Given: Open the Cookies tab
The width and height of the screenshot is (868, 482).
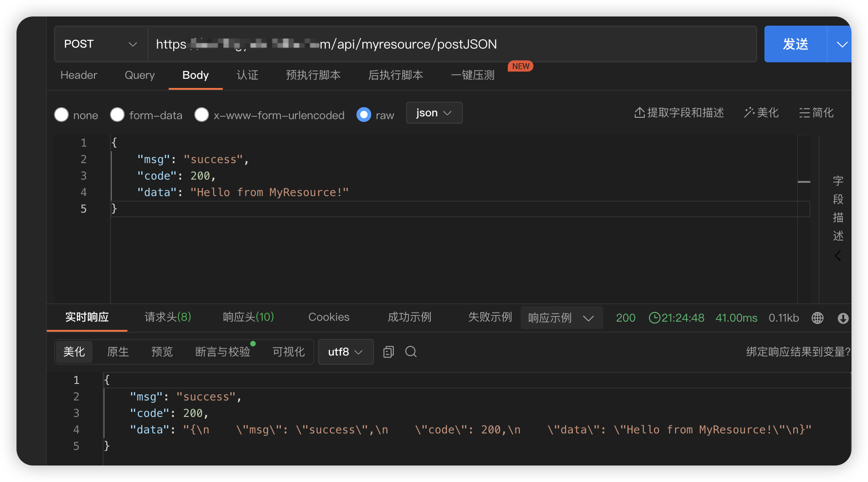Looking at the screenshot, I should [329, 317].
